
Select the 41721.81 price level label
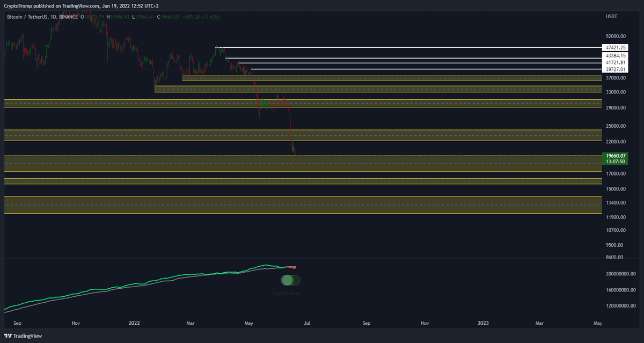tap(615, 62)
